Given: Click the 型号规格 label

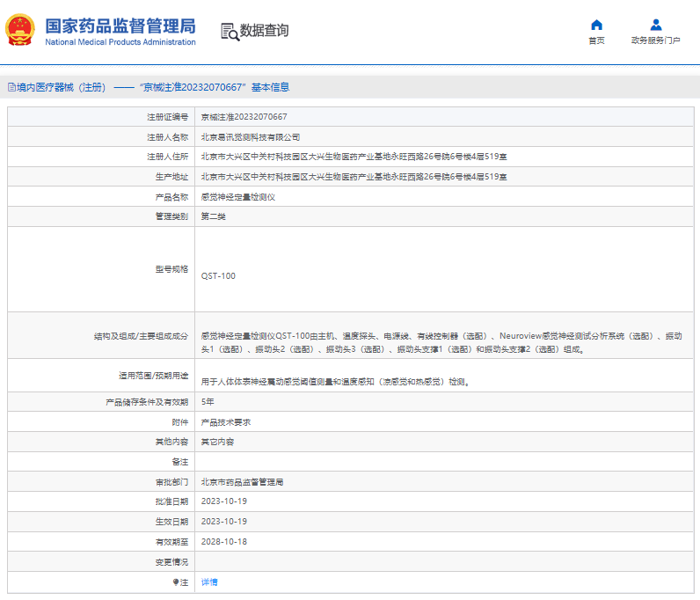Looking at the screenshot, I should (171, 269).
